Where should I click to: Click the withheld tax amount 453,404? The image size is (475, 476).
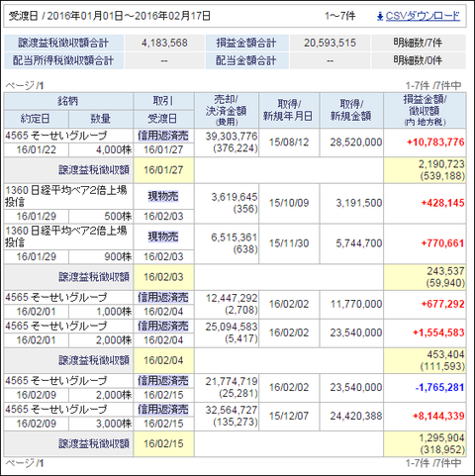(x=445, y=354)
